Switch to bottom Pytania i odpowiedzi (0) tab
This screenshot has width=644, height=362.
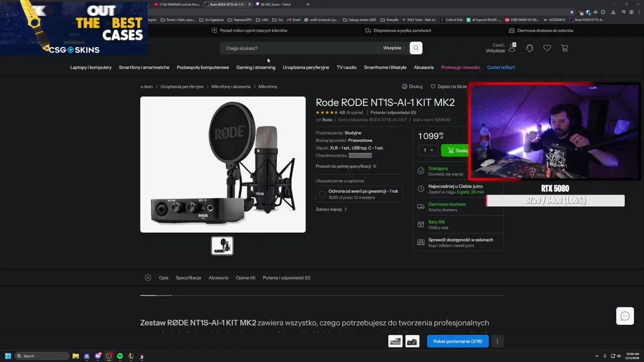click(x=287, y=278)
